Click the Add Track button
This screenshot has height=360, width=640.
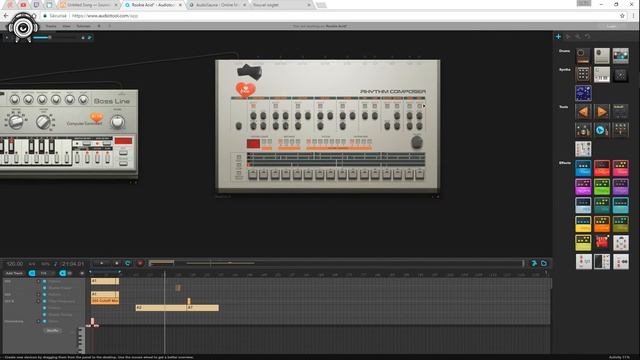pyautogui.click(x=14, y=273)
